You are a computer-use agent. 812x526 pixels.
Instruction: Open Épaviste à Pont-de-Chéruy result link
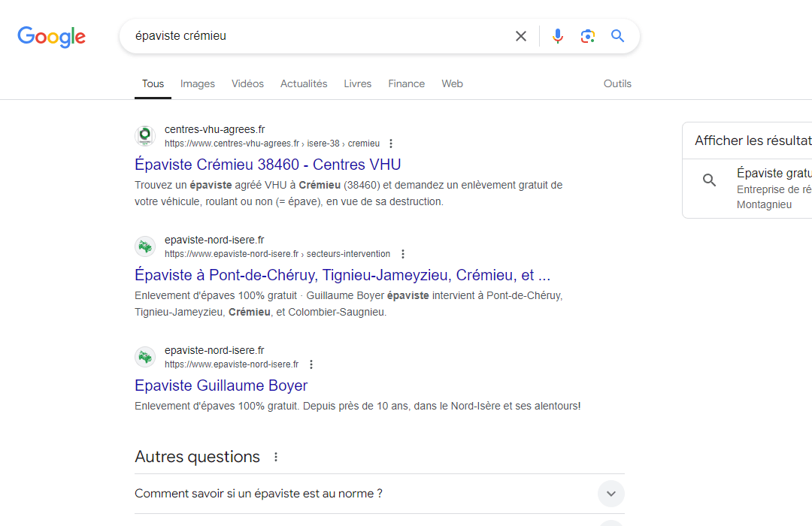[x=342, y=275]
